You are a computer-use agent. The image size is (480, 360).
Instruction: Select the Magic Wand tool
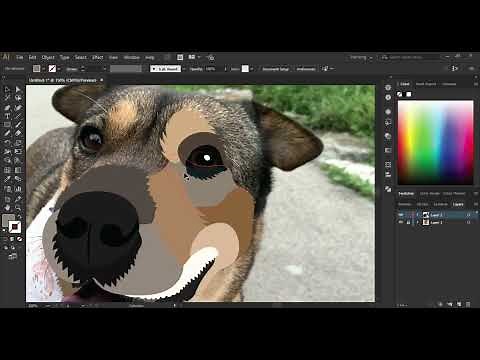[7, 98]
